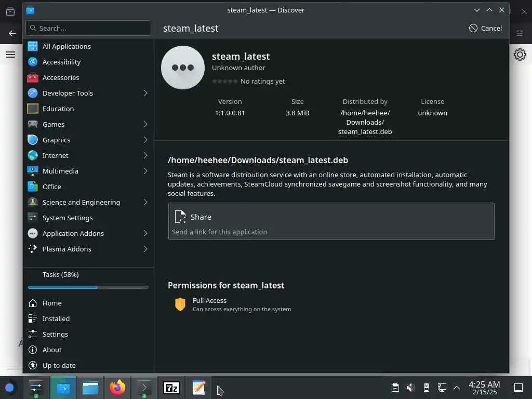Screen dimensions: 532x399
Task: Expand the Internet category chevron
Action: coord(145,155)
